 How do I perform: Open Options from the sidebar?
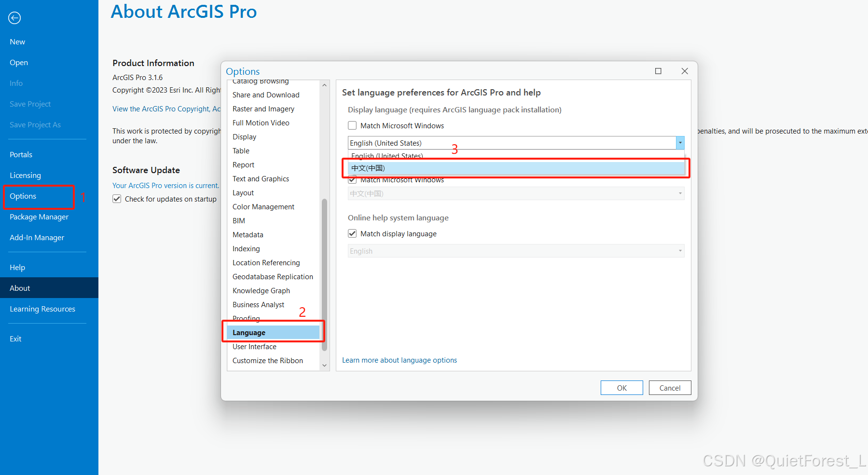tap(23, 196)
